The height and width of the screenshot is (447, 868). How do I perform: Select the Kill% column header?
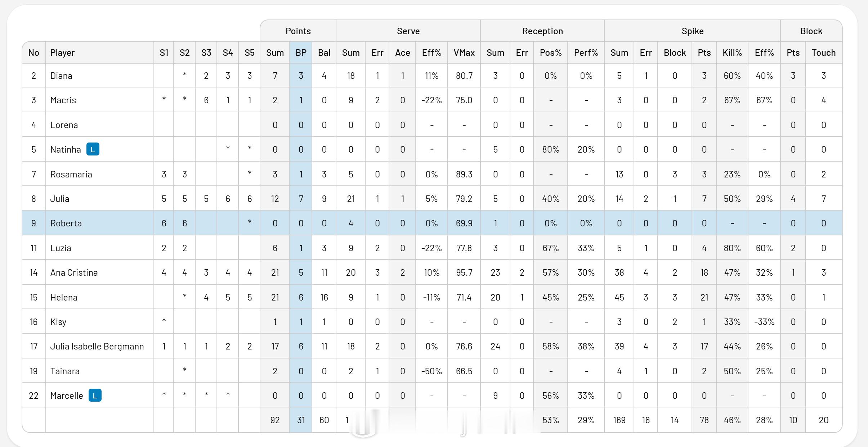click(x=732, y=53)
